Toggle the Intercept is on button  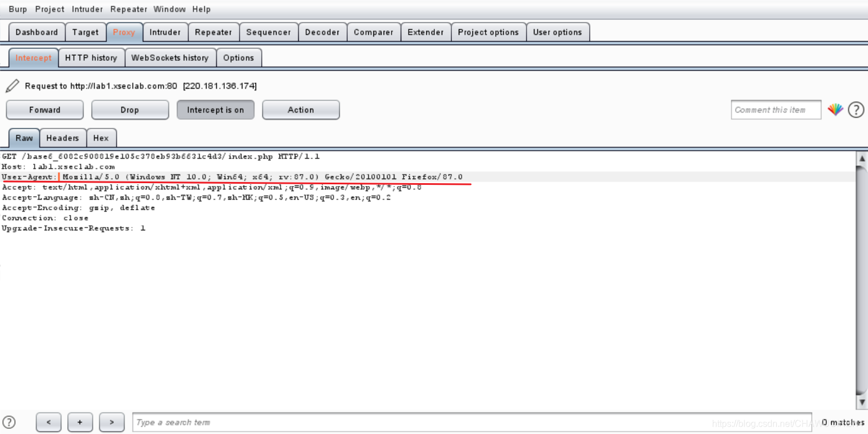(x=215, y=110)
